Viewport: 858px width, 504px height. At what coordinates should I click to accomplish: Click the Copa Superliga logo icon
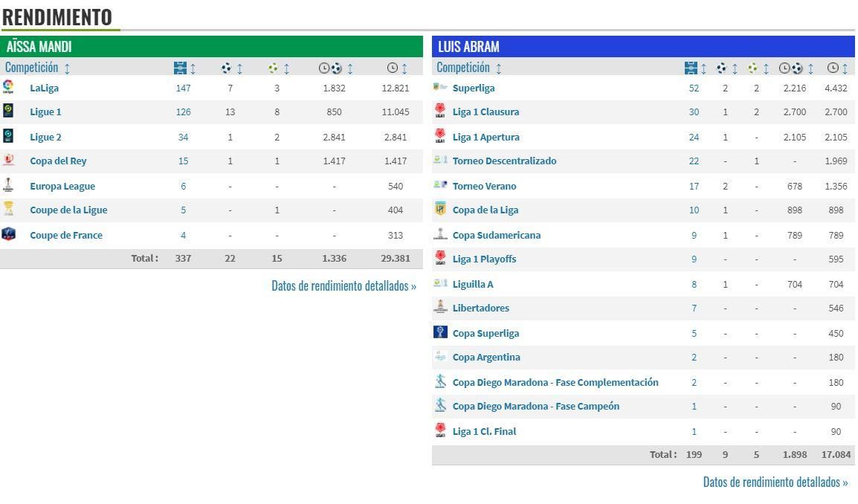coord(440,333)
